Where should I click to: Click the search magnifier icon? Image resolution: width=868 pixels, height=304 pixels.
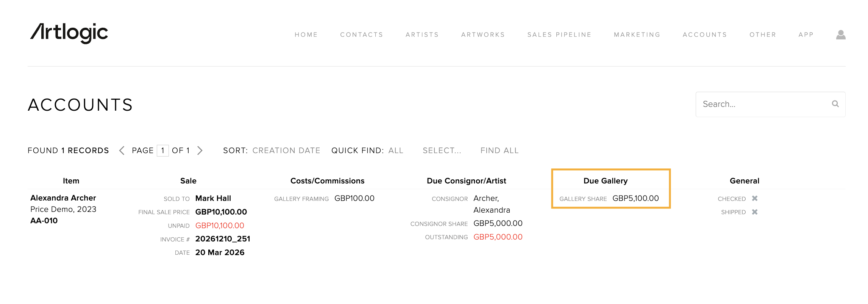pyautogui.click(x=835, y=104)
